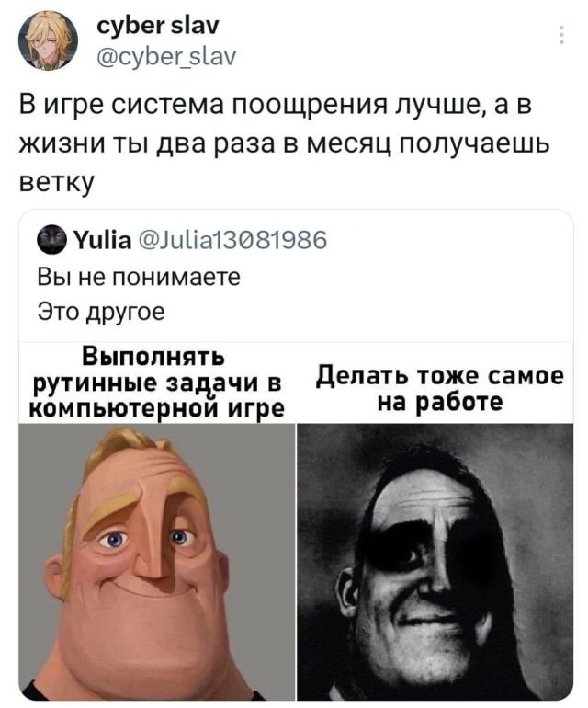
Task: Click the @Julia13081986 handle
Action: 232,240
